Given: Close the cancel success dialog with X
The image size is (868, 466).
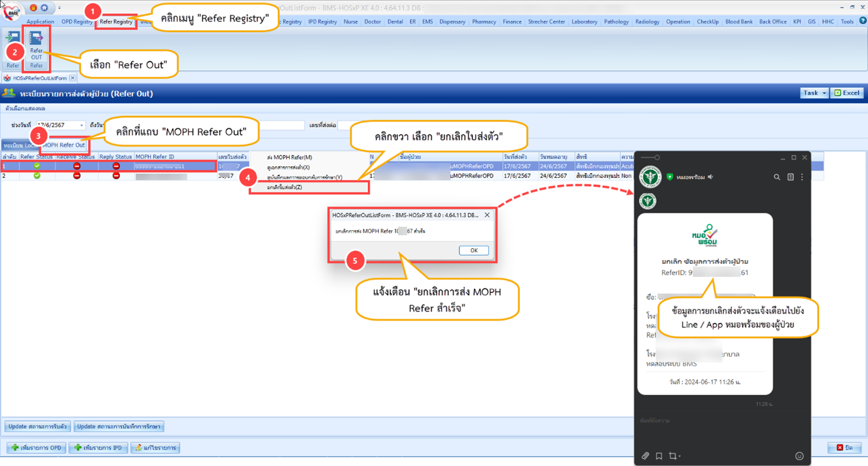Looking at the screenshot, I should click(487, 215).
